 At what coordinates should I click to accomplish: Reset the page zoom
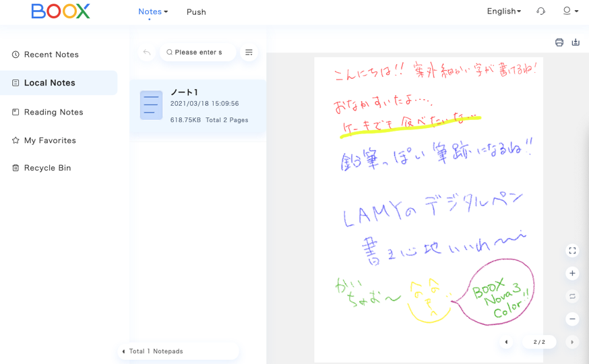(x=572, y=297)
